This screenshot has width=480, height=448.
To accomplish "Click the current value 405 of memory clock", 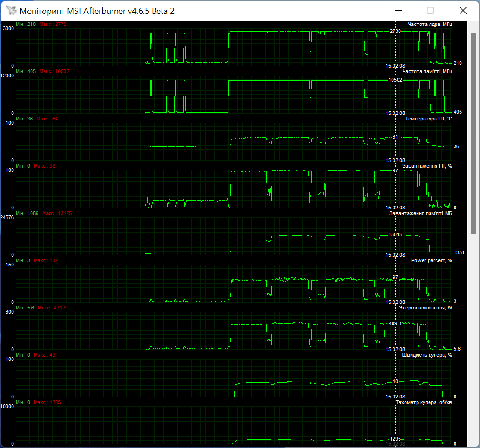I will (x=458, y=112).
